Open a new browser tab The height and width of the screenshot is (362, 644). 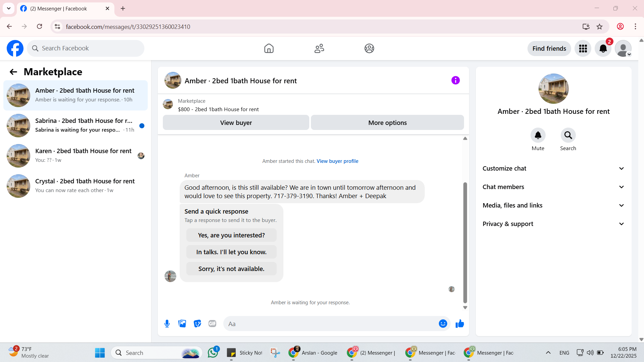click(123, 8)
